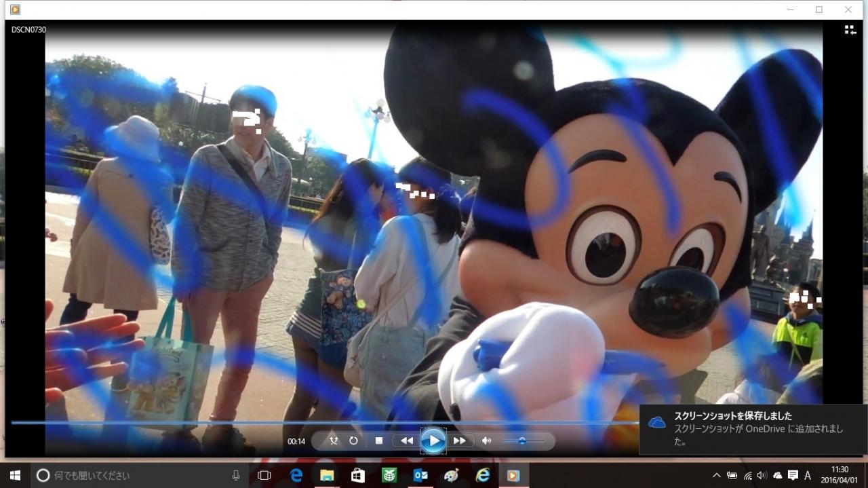Click the Cortana microphone icon
Screen dimensions: 868x488
(x=235, y=476)
